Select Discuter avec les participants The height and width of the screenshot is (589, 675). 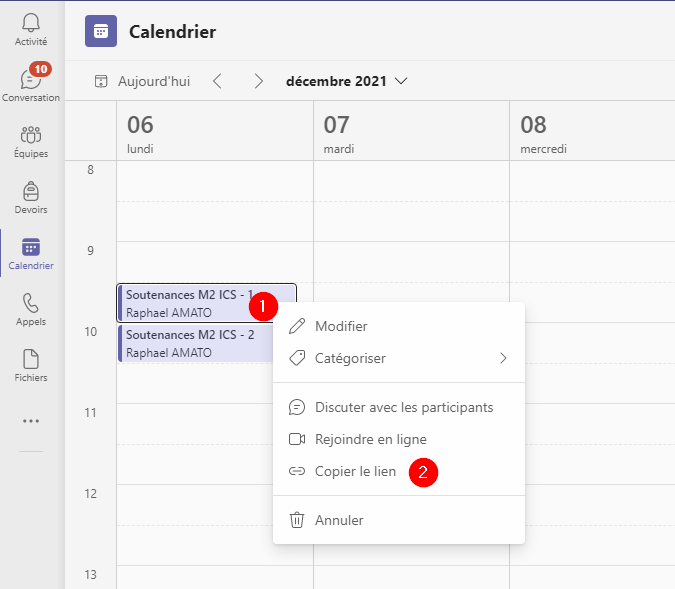click(x=403, y=407)
